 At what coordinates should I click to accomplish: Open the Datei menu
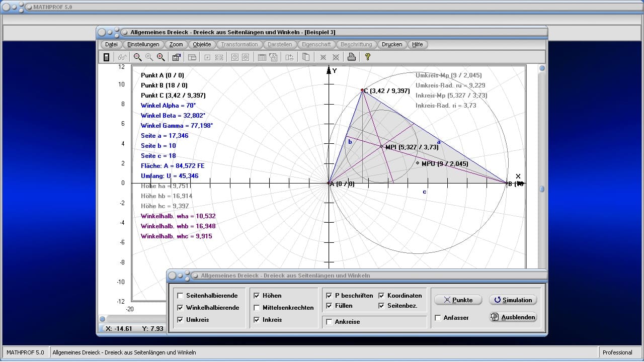111,44
